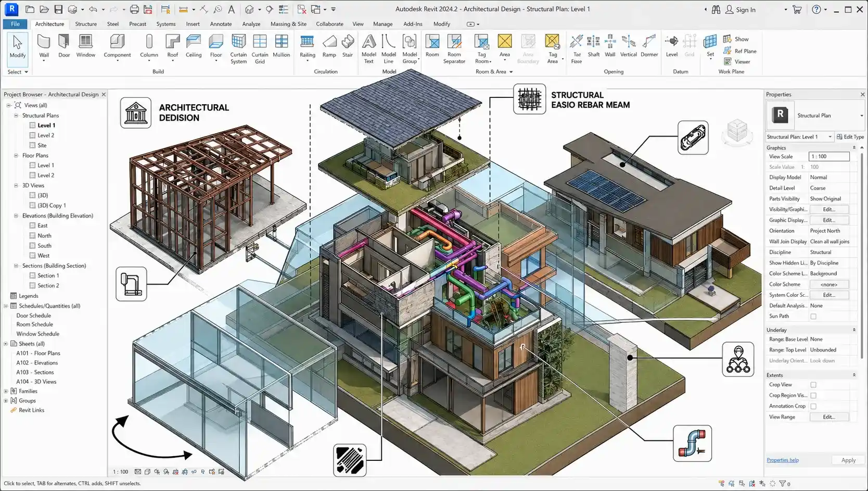This screenshot has width=868, height=491.
Task: Open the ViewCube in the drawing area
Action: click(737, 131)
